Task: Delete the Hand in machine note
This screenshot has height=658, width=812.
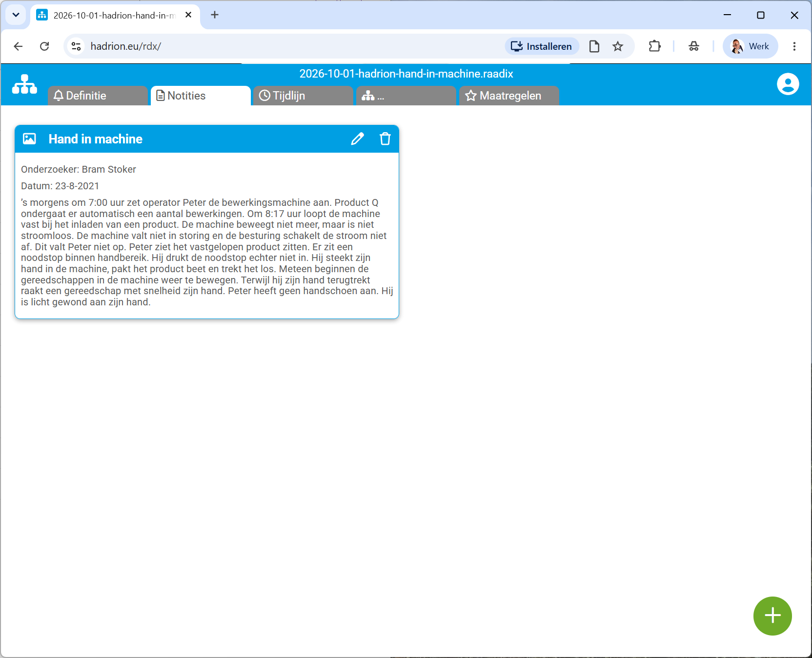Action: 385,139
